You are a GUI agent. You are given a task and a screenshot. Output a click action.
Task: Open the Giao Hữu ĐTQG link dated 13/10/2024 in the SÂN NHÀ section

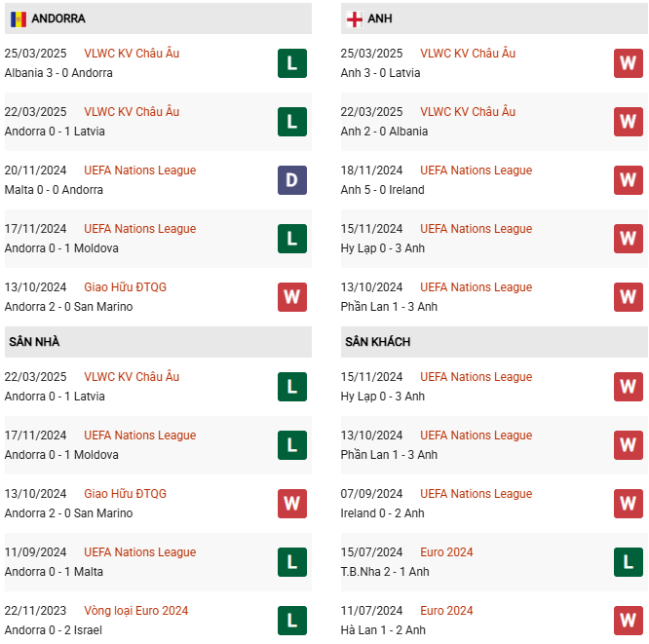click(x=125, y=494)
